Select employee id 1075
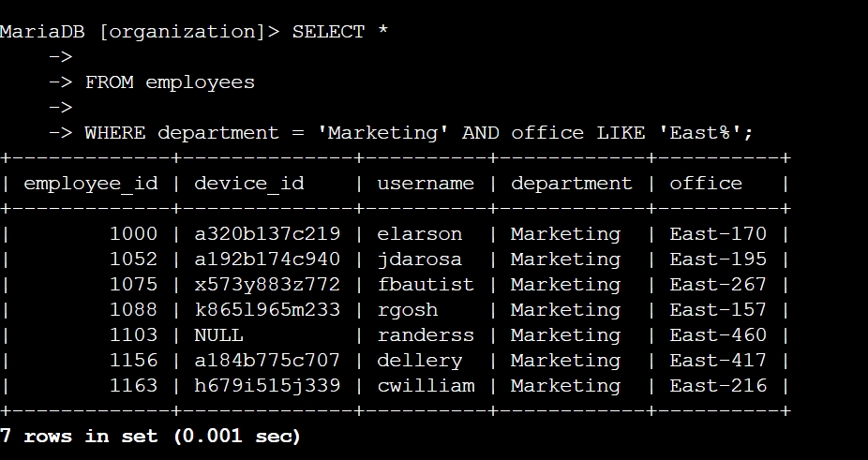Image resolution: width=868 pixels, height=460 pixels. [x=133, y=285]
